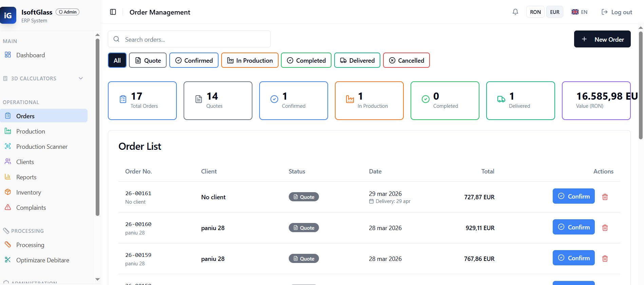Viewport: 644px width, 285px height.
Task: Confirm order 26-00161
Action: (x=573, y=196)
